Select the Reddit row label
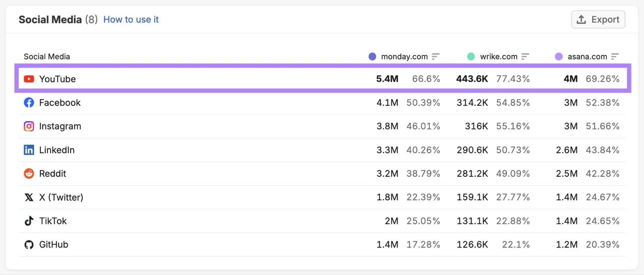 coord(53,174)
